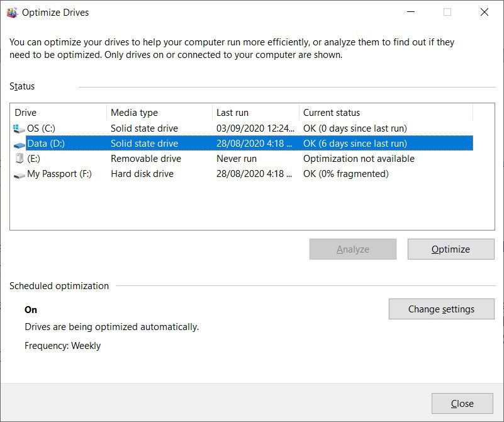Click the OS (C:) Windows drive icon
504x422 pixels.
coord(19,128)
